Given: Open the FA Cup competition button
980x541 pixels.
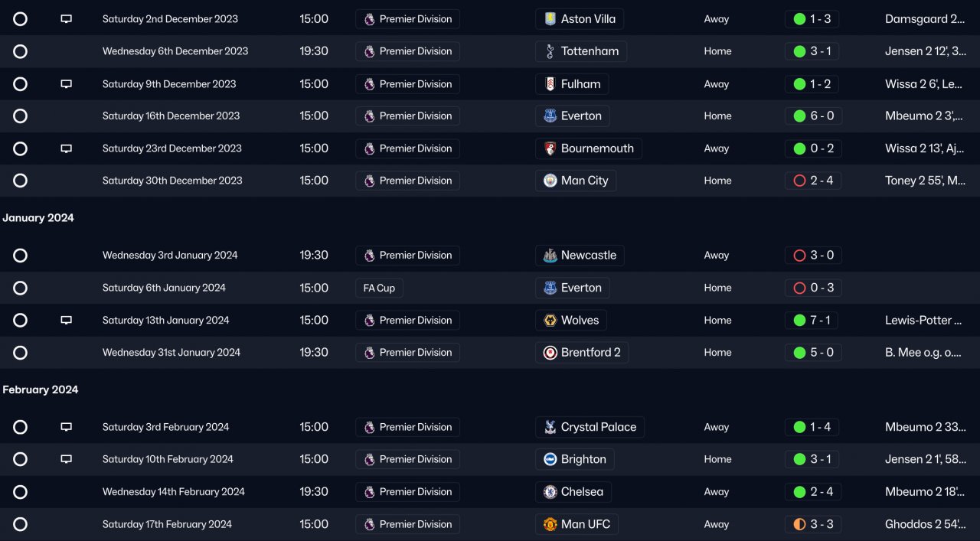Looking at the screenshot, I should pyautogui.click(x=379, y=288).
